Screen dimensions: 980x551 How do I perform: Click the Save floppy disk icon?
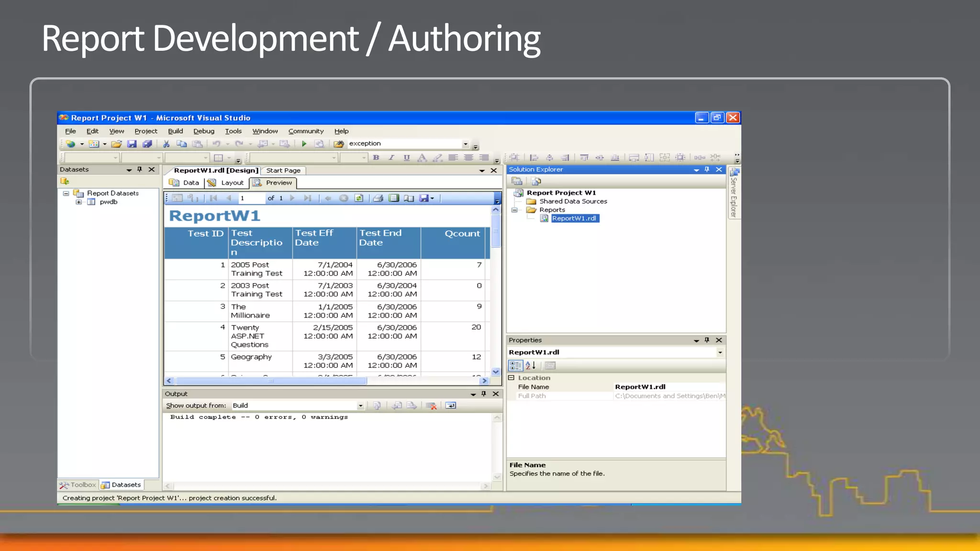[x=132, y=144]
